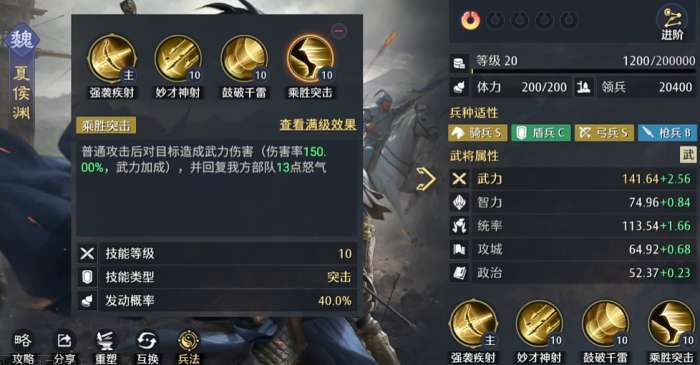The width and height of the screenshot is (700, 365).
Task: Select the 骑兵 S troop type tag
Action: 478,133
